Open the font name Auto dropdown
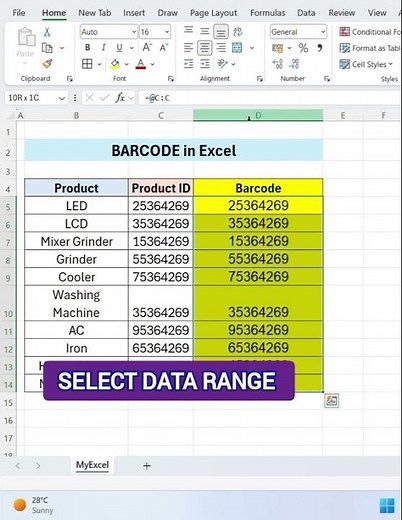This screenshot has width=402, height=520. [134, 32]
